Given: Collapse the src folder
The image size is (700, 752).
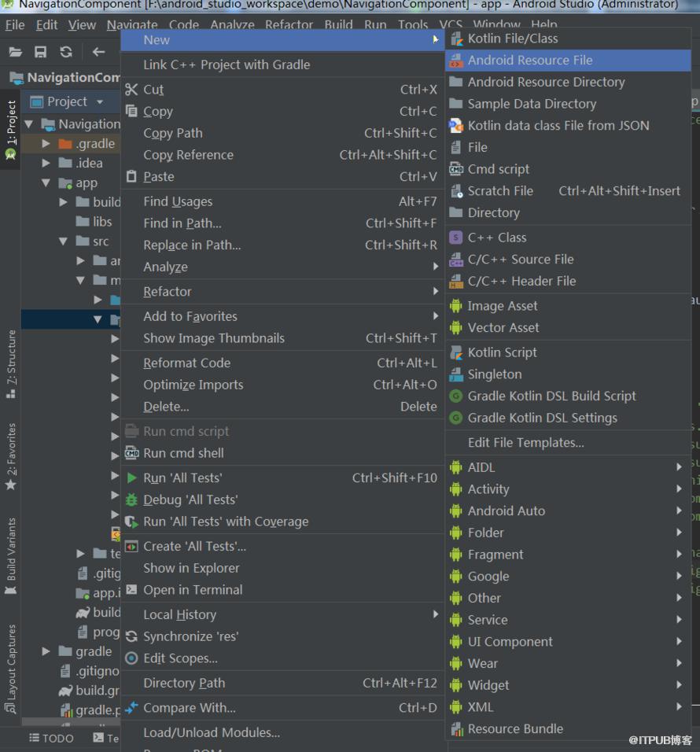Looking at the screenshot, I should 63,241.
